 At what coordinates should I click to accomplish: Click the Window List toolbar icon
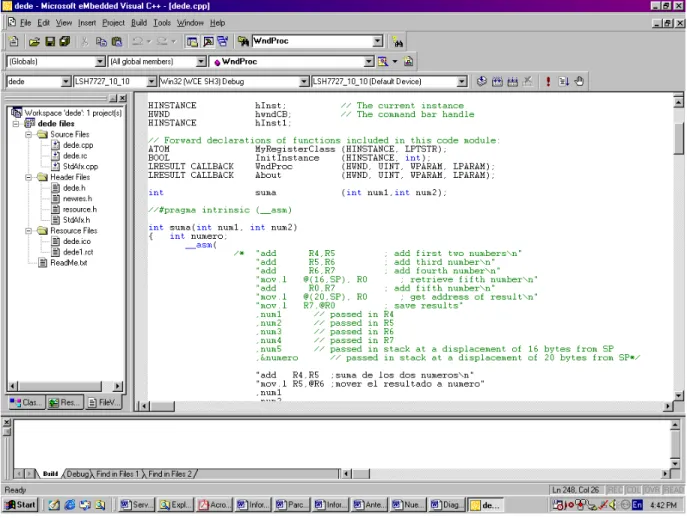point(223,42)
